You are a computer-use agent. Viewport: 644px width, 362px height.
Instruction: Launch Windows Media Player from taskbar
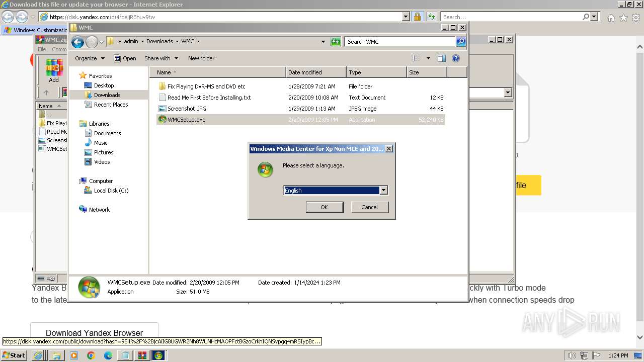pyautogui.click(x=74, y=355)
